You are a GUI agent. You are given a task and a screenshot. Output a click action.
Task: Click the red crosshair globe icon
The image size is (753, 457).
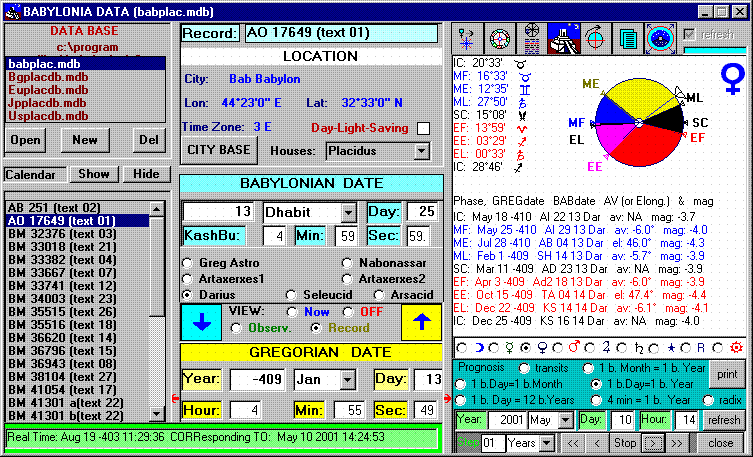pyautogui.click(x=595, y=38)
